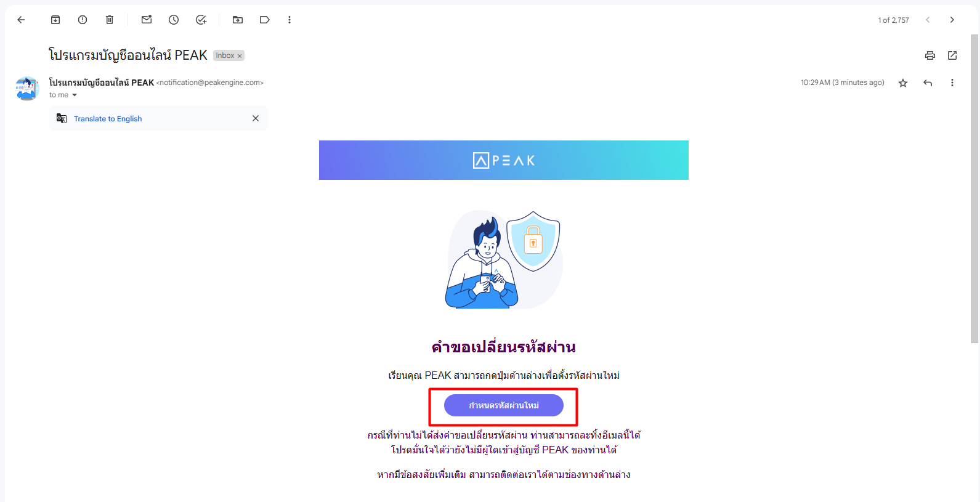Open toolbar More options menu
This screenshot has height=502, width=980.
(x=290, y=20)
